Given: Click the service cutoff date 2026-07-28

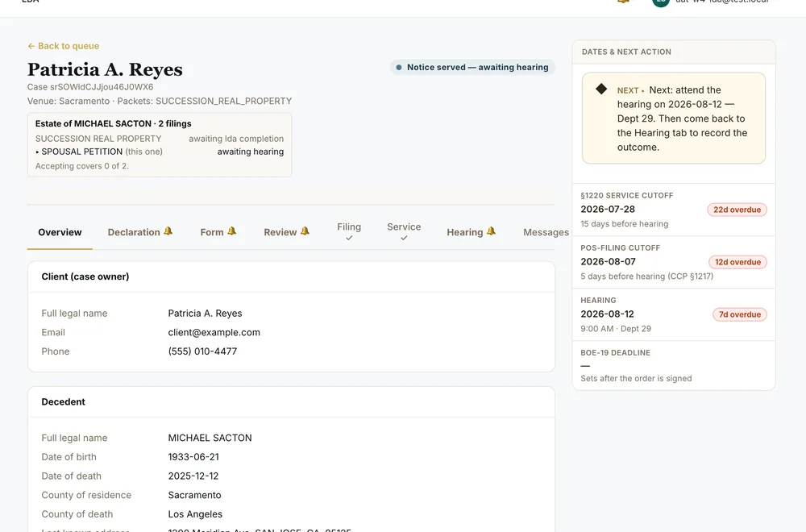Looking at the screenshot, I should (x=608, y=210).
